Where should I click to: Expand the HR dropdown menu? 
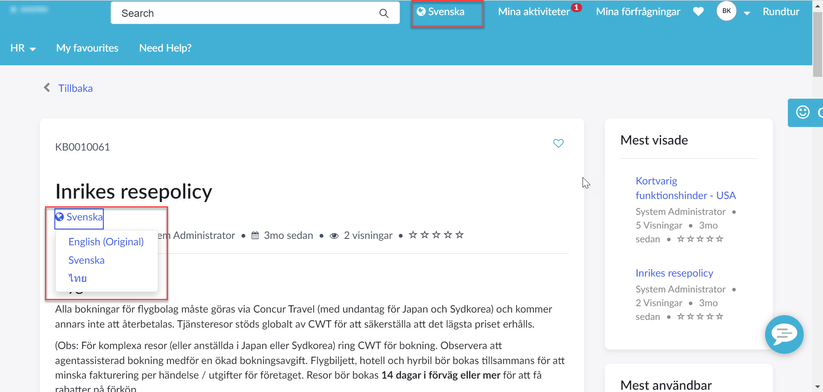(x=23, y=48)
